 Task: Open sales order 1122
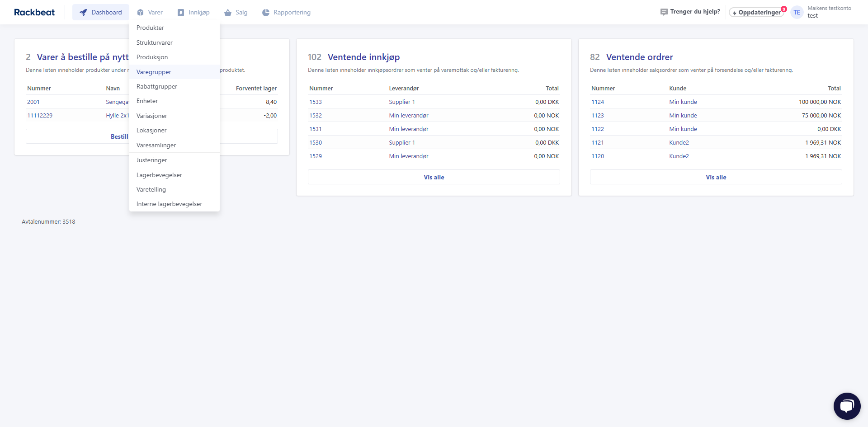pos(598,129)
